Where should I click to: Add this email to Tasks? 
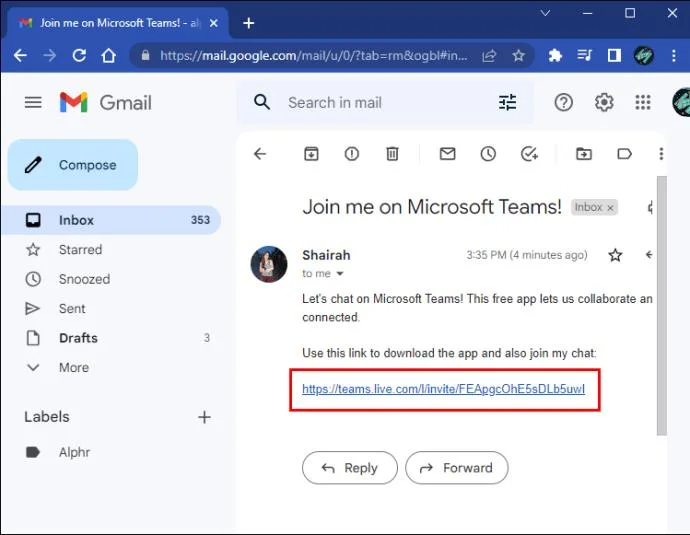tap(529, 154)
